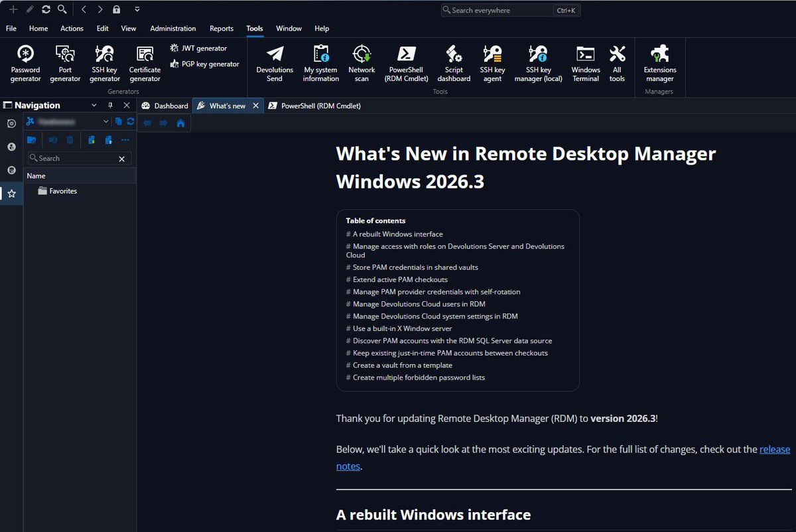This screenshot has width=796, height=532.
Task: Select the PowerShell (RDM Cmdlet) document tab
Action: coord(314,105)
